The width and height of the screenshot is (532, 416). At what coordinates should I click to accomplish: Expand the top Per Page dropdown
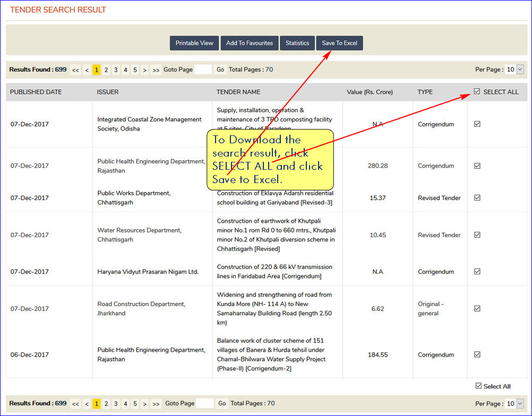point(514,70)
